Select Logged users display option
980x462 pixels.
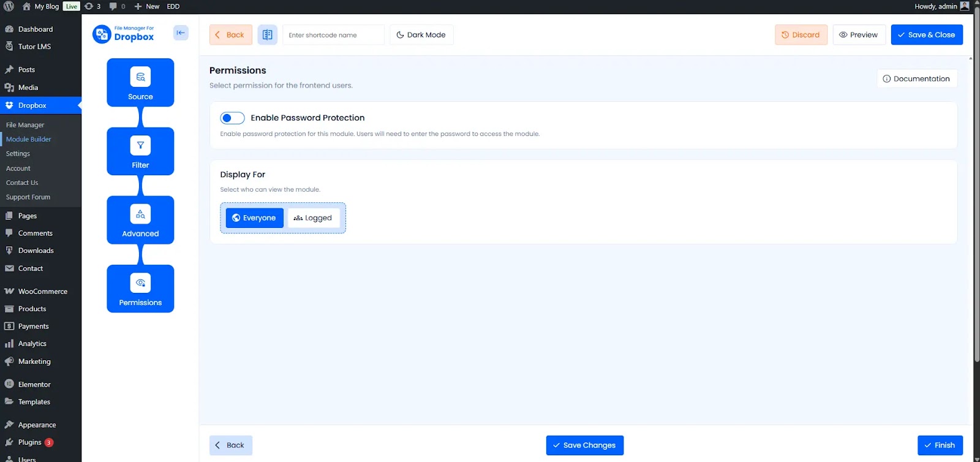click(x=313, y=218)
